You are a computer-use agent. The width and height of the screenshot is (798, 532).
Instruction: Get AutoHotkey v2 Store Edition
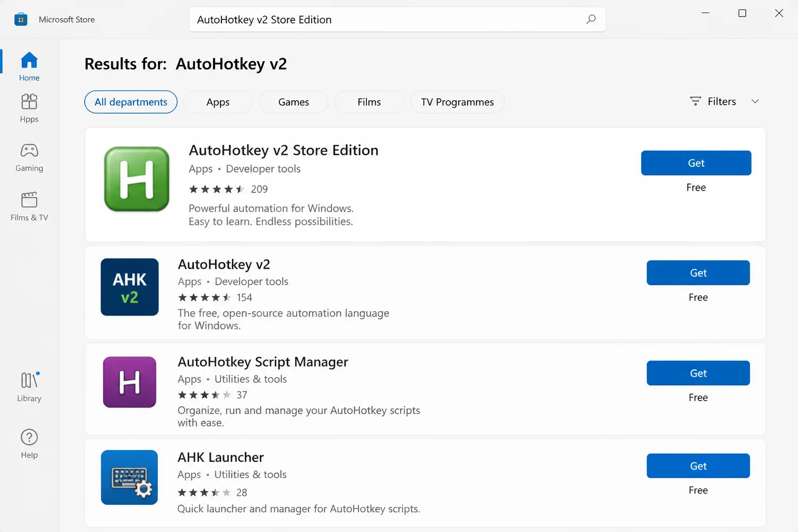coord(696,163)
